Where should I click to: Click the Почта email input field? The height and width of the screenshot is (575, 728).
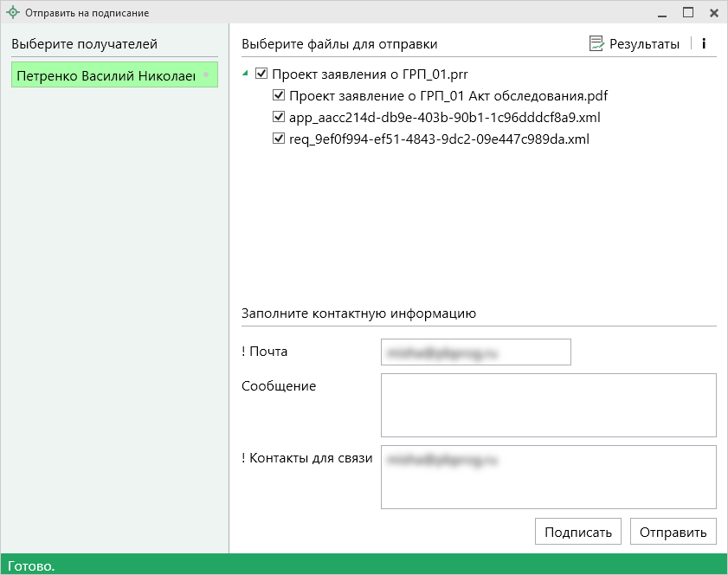pos(475,352)
